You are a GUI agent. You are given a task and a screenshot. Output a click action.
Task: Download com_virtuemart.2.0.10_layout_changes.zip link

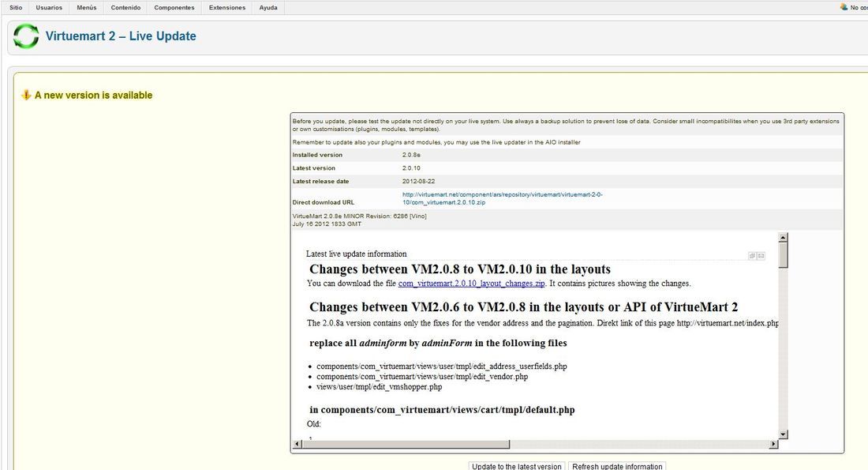472,284
